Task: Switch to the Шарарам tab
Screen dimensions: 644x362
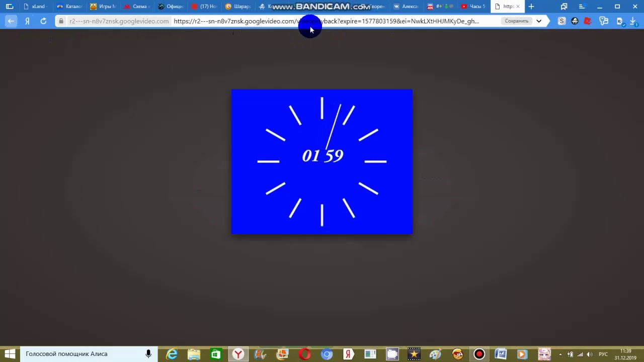Action: (237, 7)
